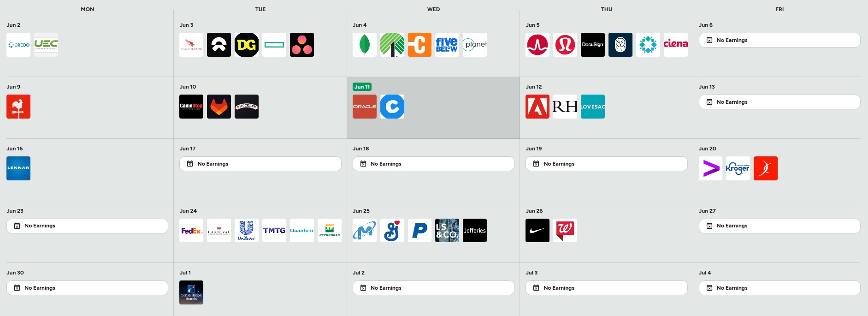Select the General Mills G logo
Viewport: 868px width, 316px height.
(x=392, y=231)
